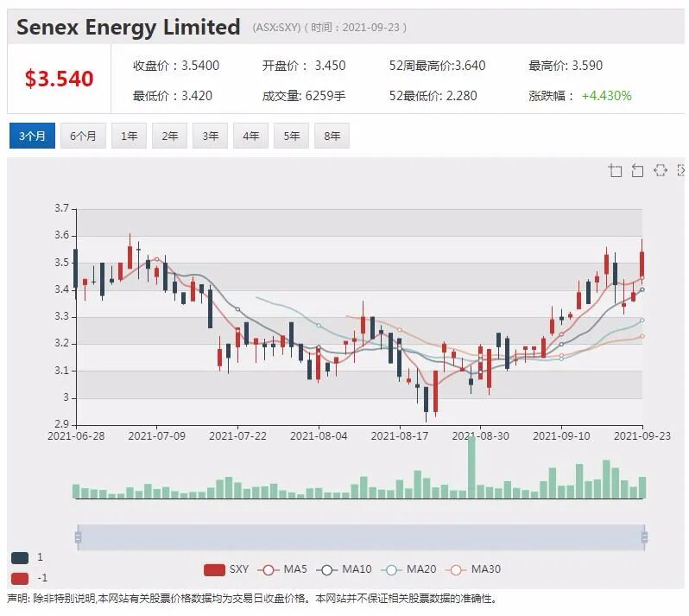Click the 2021-07-09 axis date label

(x=157, y=436)
